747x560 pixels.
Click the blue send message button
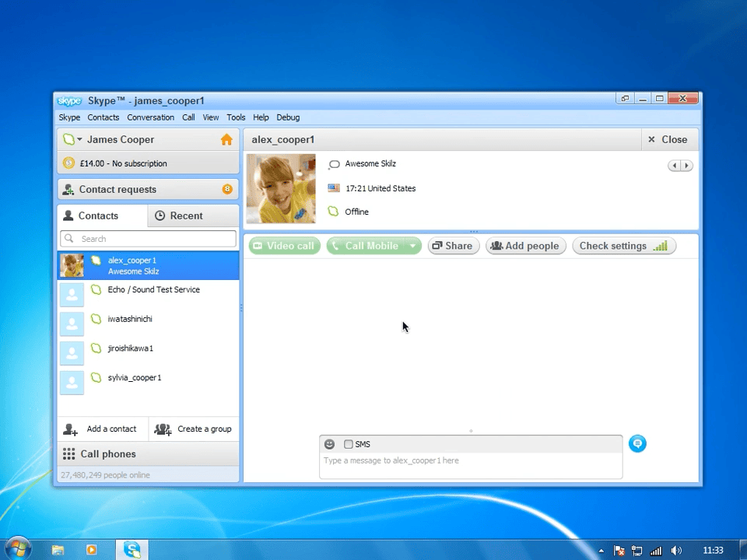coord(637,444)
